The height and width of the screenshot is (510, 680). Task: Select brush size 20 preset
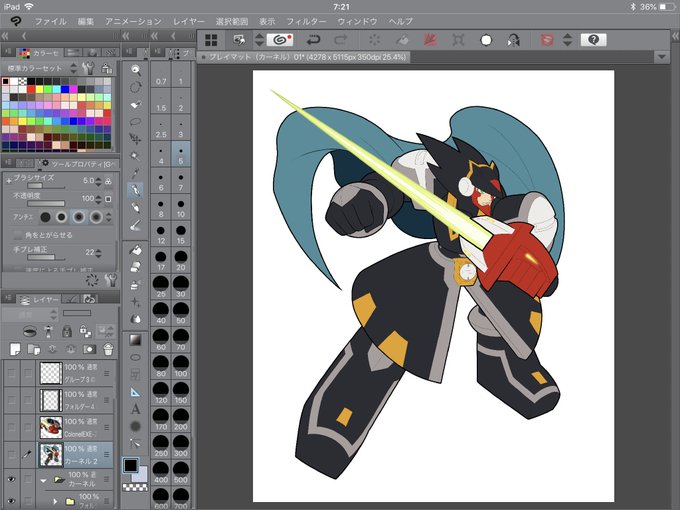pyautogui.click(x=181, y=261)
